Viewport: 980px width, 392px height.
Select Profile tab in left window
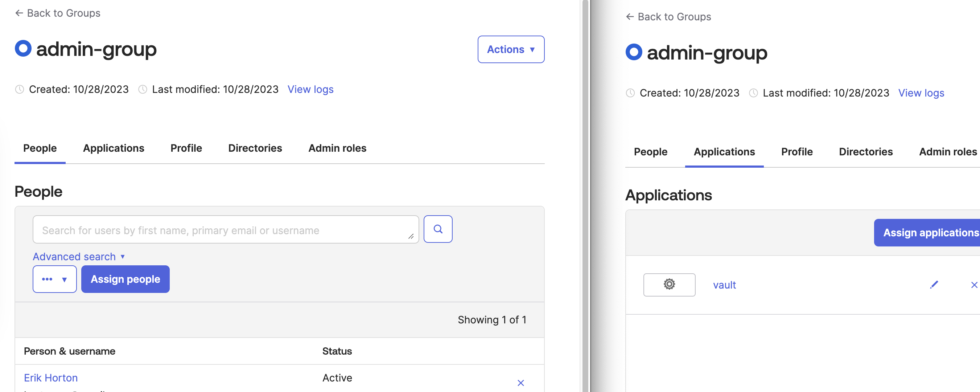pyautogui.click(x=186, y=148)
